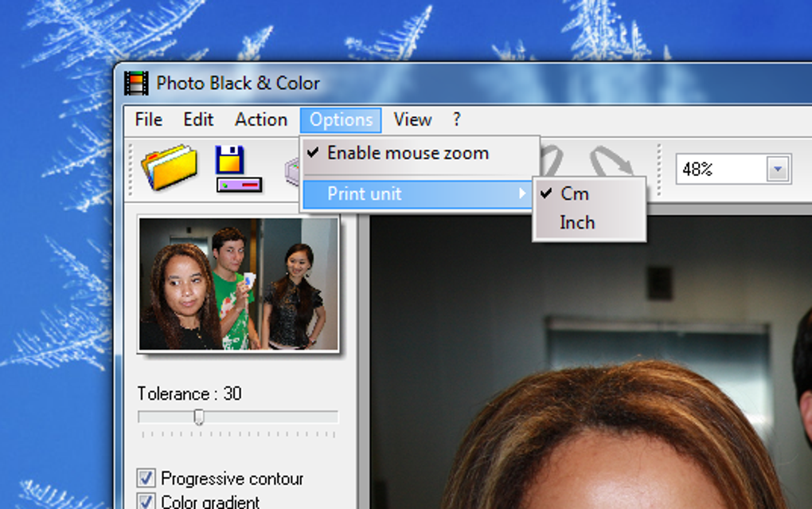Expand the Print unit submenu

[417, 194]
